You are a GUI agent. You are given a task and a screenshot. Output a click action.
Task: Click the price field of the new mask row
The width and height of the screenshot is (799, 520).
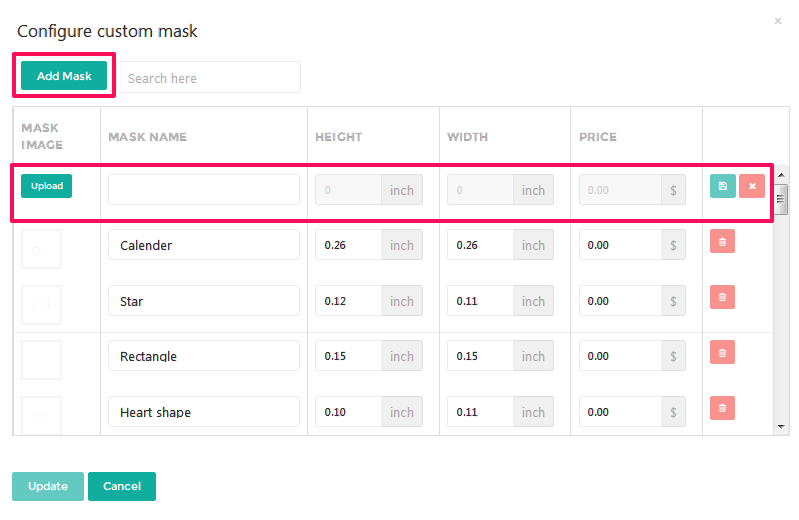coord(620,190)
